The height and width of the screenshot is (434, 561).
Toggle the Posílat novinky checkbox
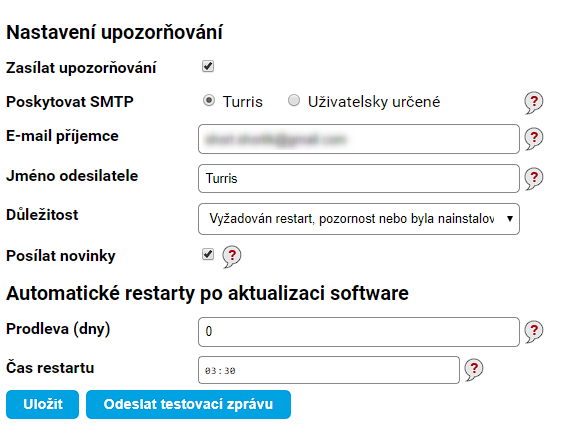tap(208, 254)
